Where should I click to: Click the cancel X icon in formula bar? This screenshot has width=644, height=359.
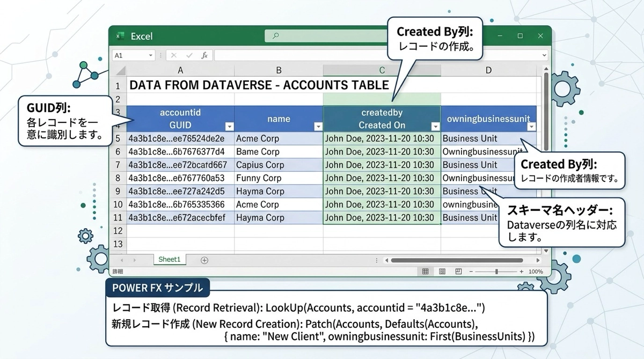[x=173, y=55]
